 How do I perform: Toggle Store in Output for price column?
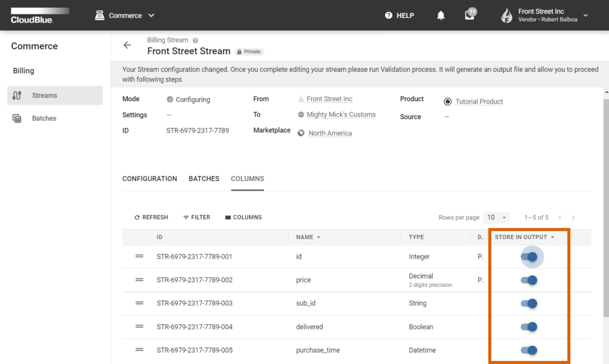529,280
